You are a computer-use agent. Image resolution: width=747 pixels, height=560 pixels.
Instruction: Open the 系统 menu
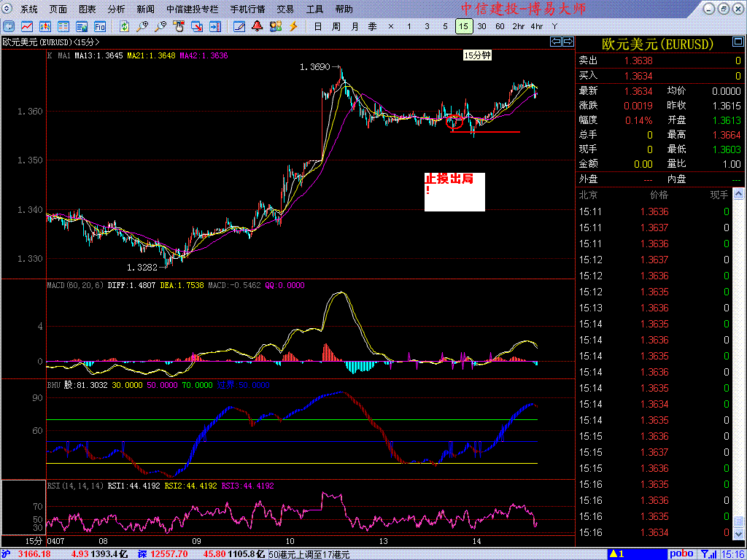29,9
